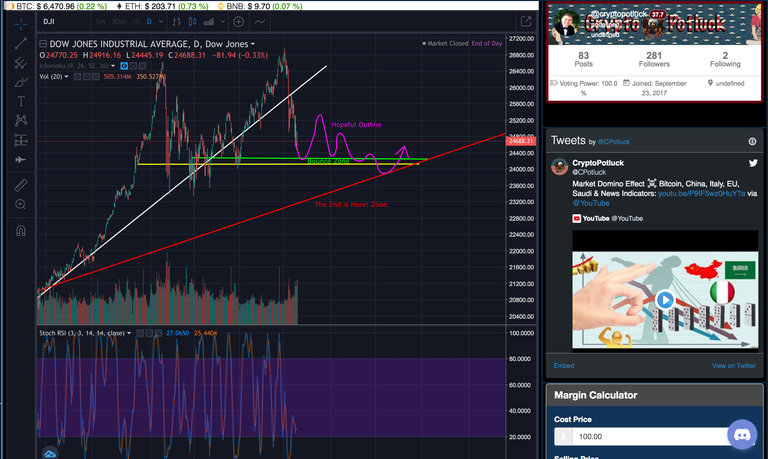Open the @YouTube mention in tweet
Image resolution: width=768 pixels, height=459 pixels.
[591, 203]
